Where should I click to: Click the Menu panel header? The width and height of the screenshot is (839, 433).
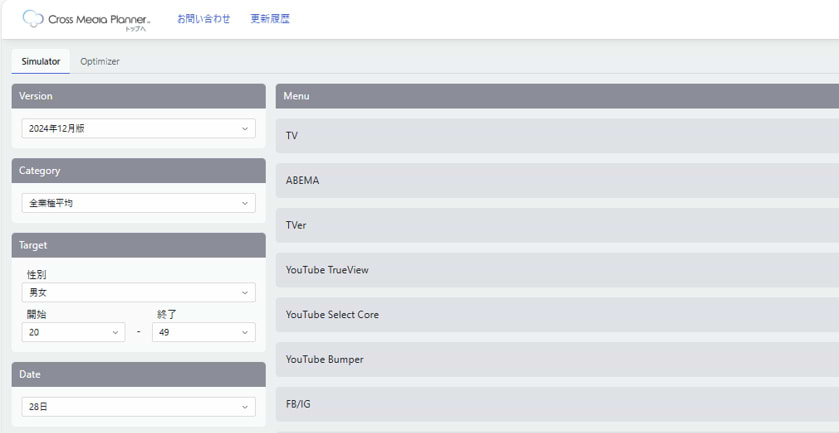coord(556,96)
